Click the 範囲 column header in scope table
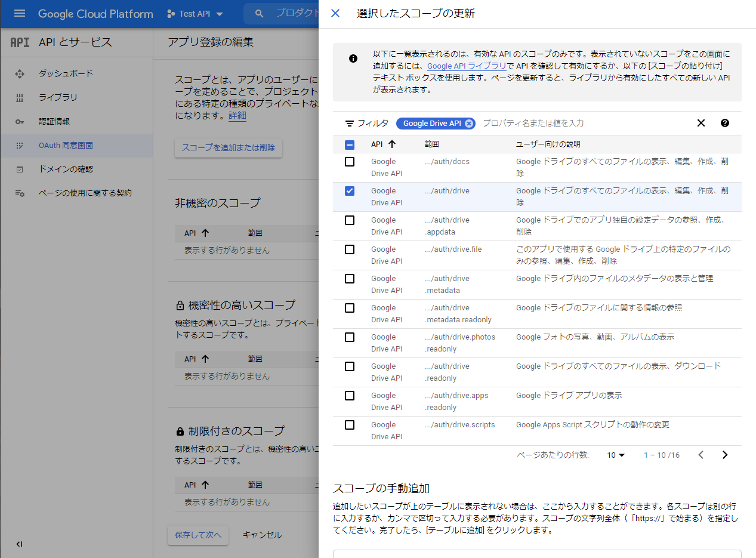Image resolution: width=756 pixels, height=558 pixels. point(432,144)
